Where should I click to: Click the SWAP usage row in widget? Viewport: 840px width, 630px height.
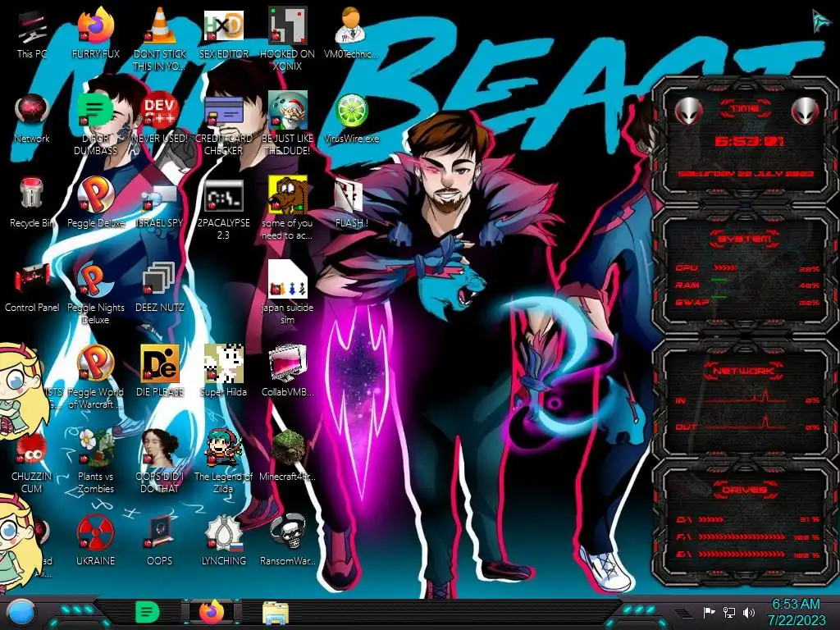click(x=748, y=302)
